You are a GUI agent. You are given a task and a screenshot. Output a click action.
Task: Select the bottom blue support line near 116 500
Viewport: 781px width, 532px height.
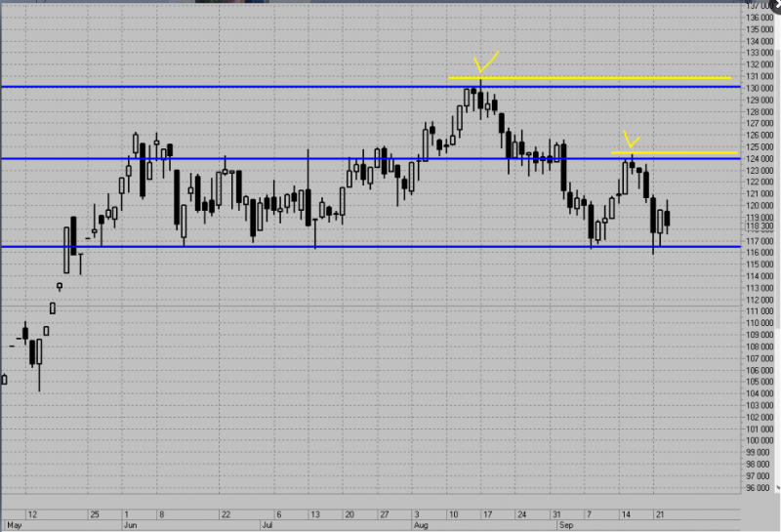point(371,247)
